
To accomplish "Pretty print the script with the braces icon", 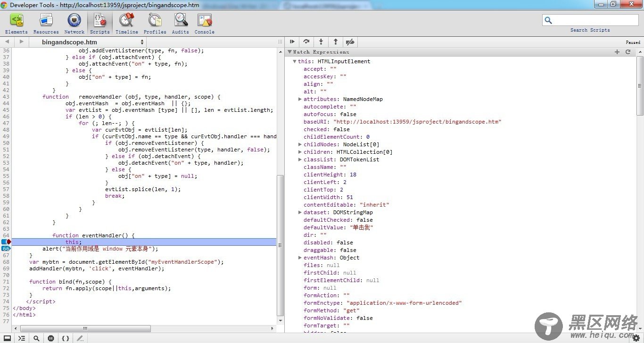I will [x=66, y=338].
